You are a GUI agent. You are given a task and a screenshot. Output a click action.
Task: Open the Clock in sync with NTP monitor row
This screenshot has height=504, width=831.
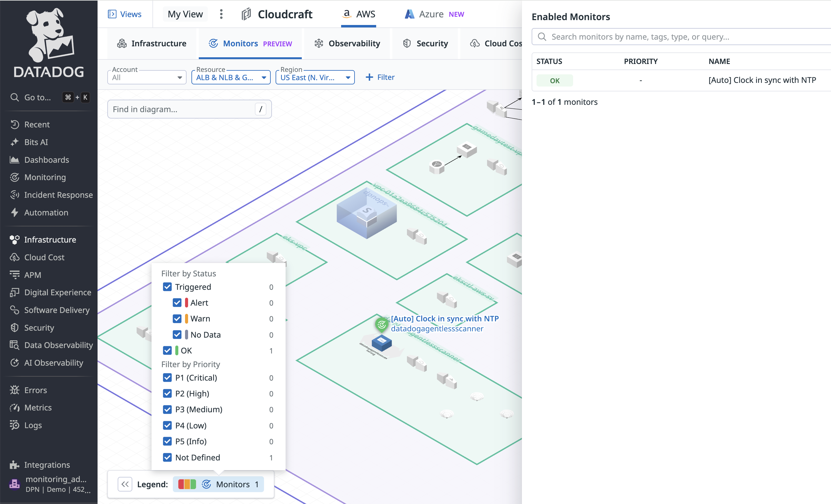(x=761, y=80)
